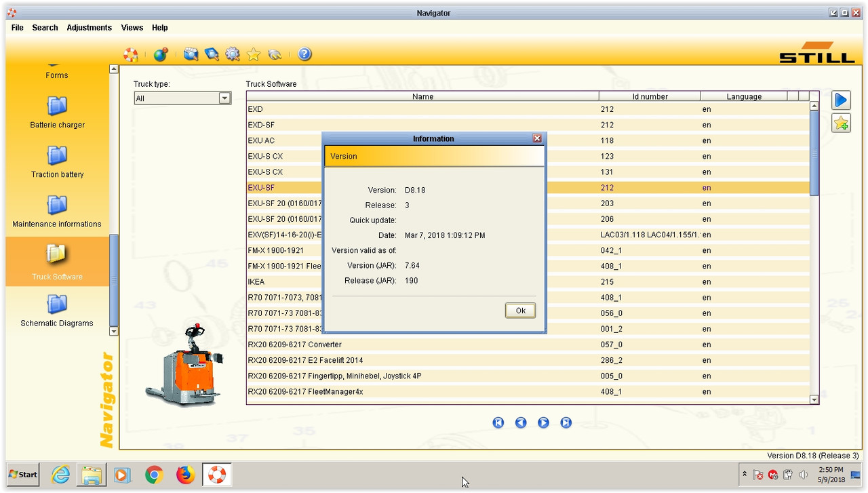Click the add-to-favorites star plus icon
This screenshot has height=493, width=868.
(x=841, y=123)
